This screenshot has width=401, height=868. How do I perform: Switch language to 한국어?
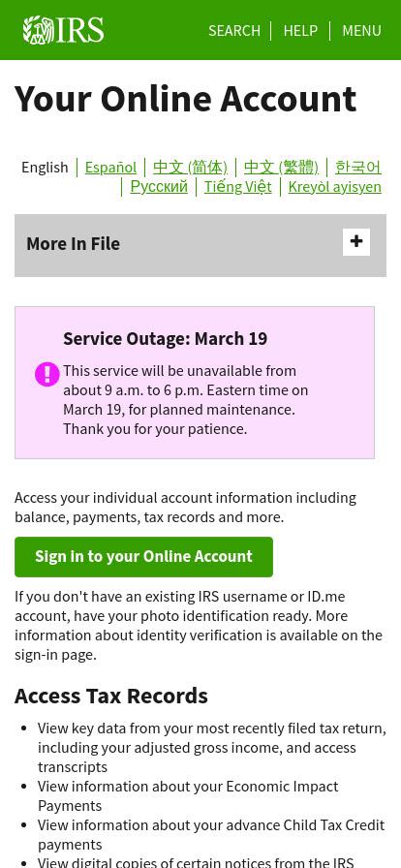click(357, 168)
